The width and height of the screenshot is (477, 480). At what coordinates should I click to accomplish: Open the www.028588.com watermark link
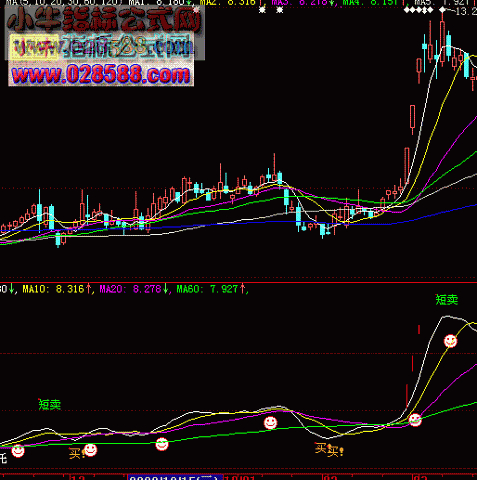(101, 75)
